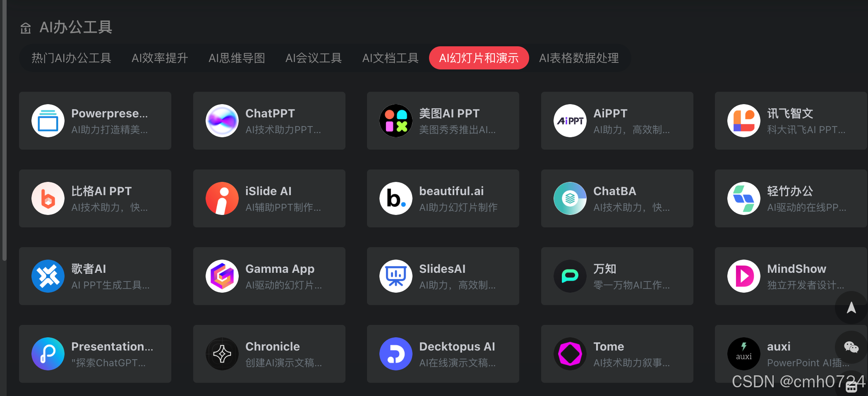The width and height of the screenshot is (868, 396).
Task: Click the description 'AI PPT生成工具...'
Action: pos(110,285)
